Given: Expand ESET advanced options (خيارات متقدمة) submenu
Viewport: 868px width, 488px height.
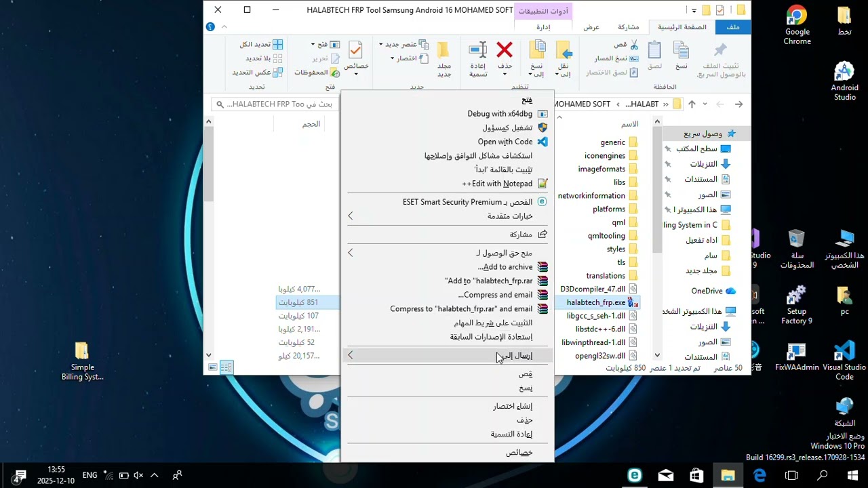Looking at the screenshot, I should (448, 216).
